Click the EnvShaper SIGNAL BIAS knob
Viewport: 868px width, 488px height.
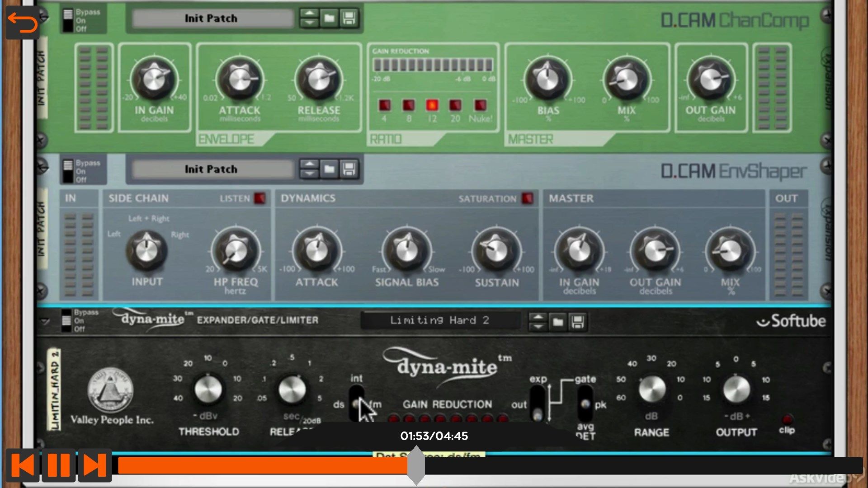[406, 251]
